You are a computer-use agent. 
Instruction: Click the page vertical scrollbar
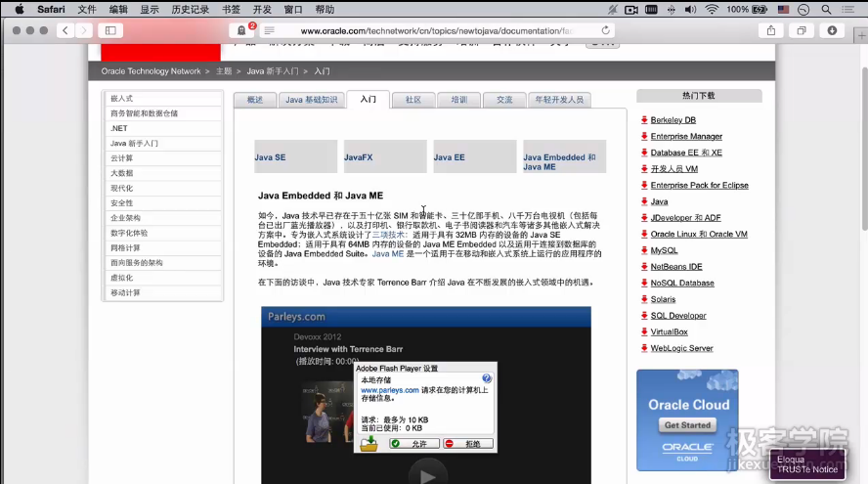(x=864, y=149)
